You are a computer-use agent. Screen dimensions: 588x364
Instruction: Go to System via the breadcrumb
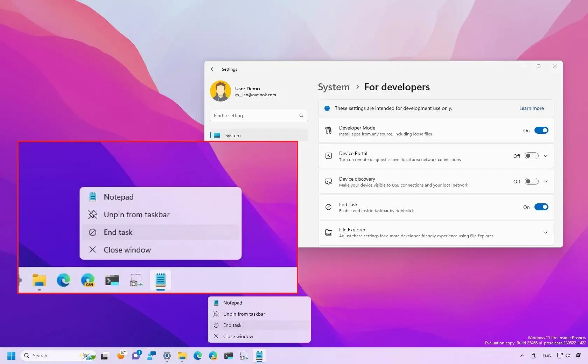pos(334,87)
